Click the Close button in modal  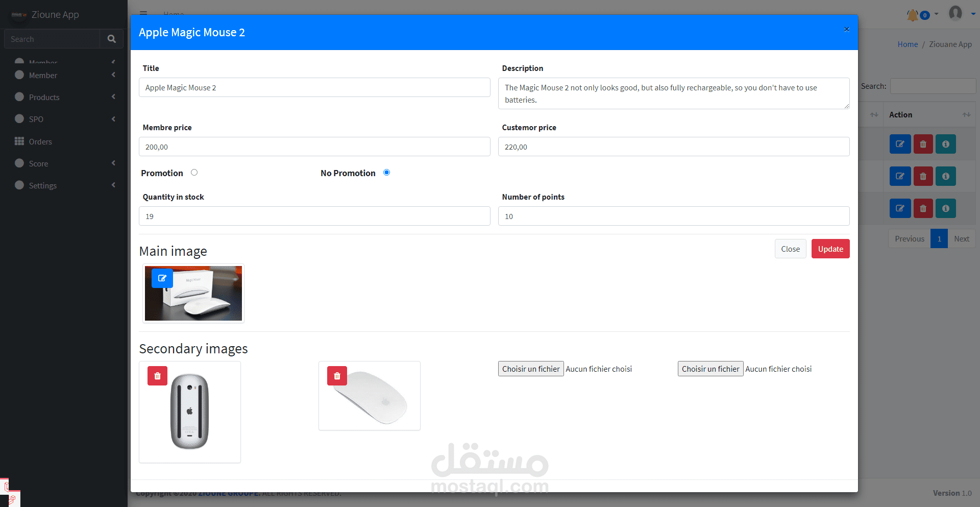(790, 249)
